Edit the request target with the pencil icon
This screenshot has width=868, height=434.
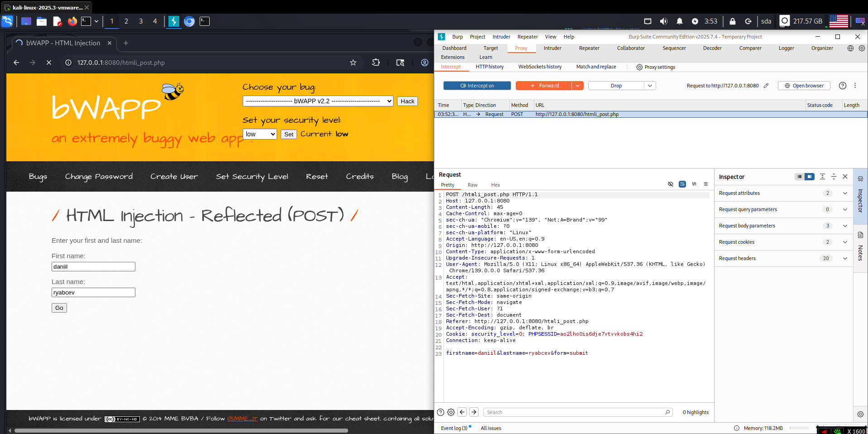[x=766, y=86]
